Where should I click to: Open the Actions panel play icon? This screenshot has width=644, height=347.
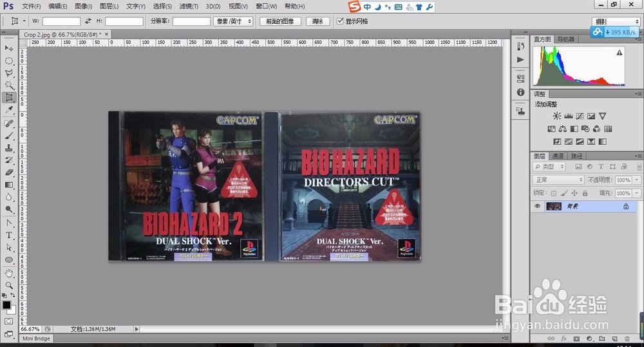click(521, 60)
